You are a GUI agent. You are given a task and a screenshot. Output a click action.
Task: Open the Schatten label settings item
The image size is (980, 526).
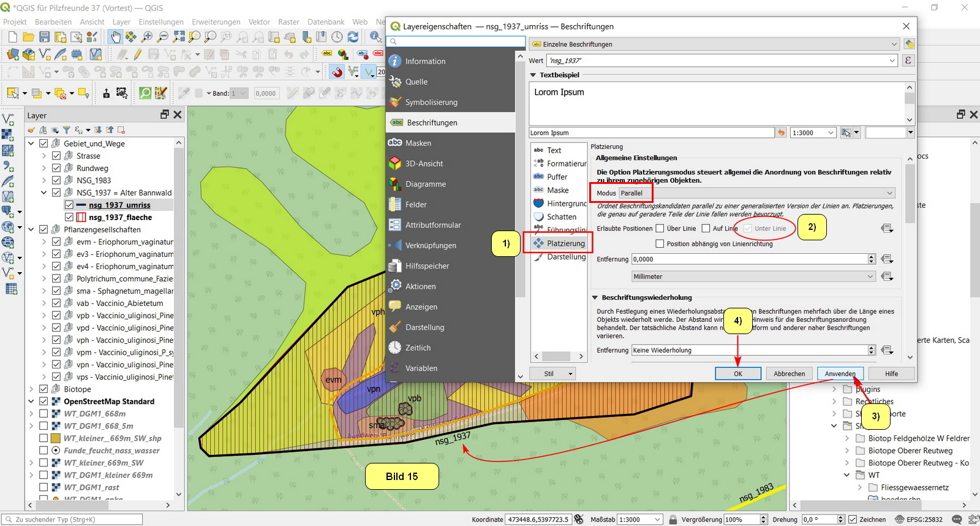(561, 217)
